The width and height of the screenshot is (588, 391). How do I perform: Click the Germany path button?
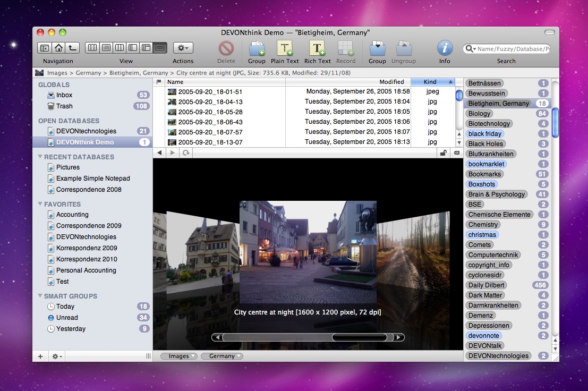click(222, 356)
